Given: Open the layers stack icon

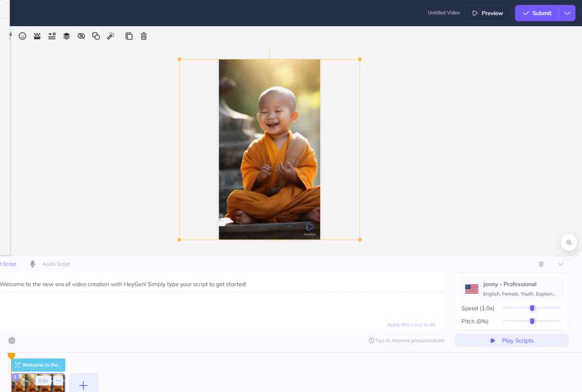Looking at the screenshot, I should [67, 36].
